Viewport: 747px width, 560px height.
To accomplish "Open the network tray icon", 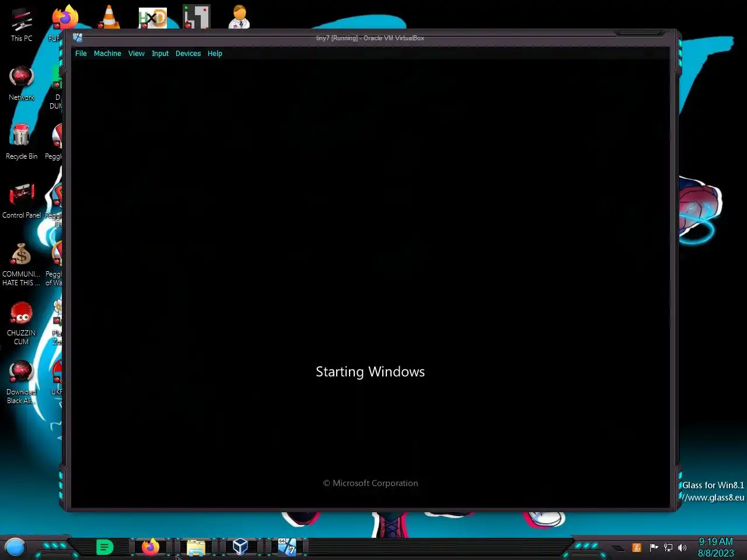I will 668,547.
